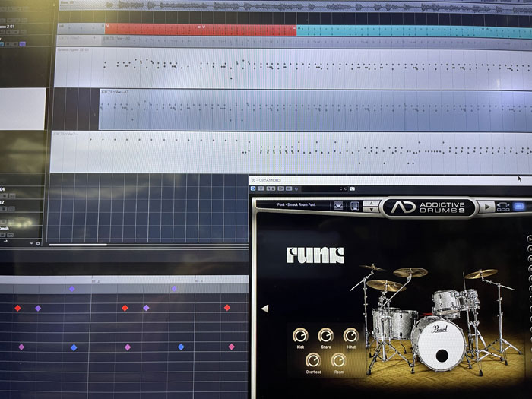Click the read/write automation buttons in the plugin header
Screen dimensions: 532x399
point(271,188)
